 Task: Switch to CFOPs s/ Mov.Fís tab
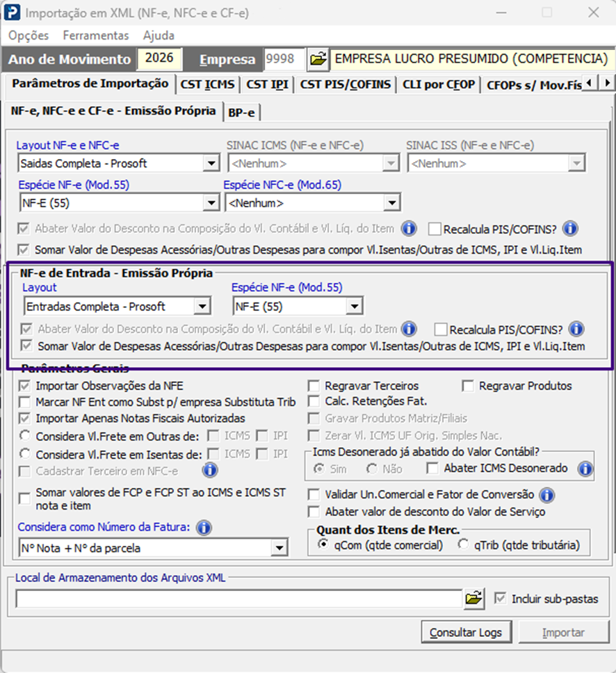(x=534, y=85)
